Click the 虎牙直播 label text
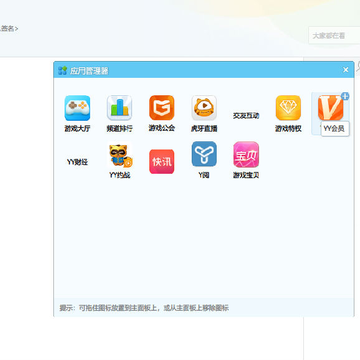The image size is (360, 360). [204, 129]
